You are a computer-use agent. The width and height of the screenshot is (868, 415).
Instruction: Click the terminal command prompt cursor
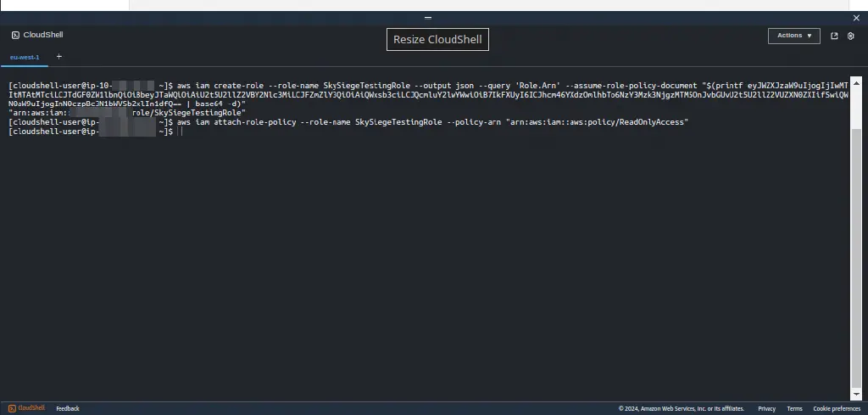180,132
